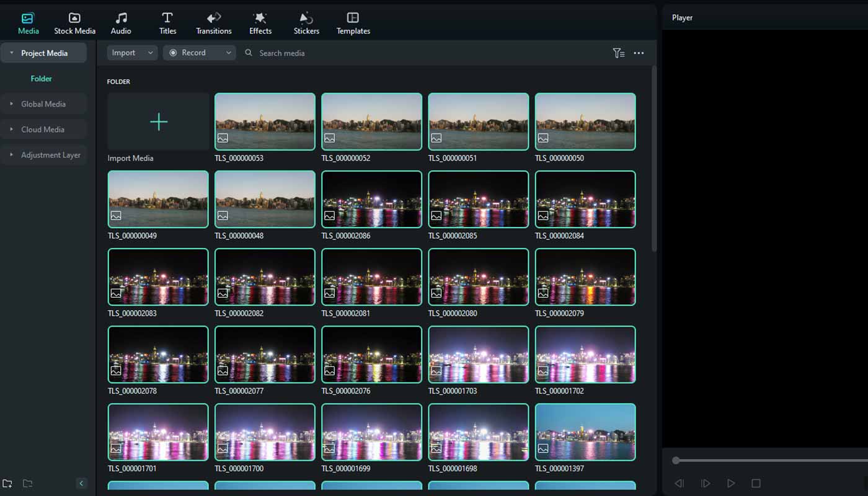The image size is (868, 496).
Task: Open the Templates tab
Action: click(353, 24)
